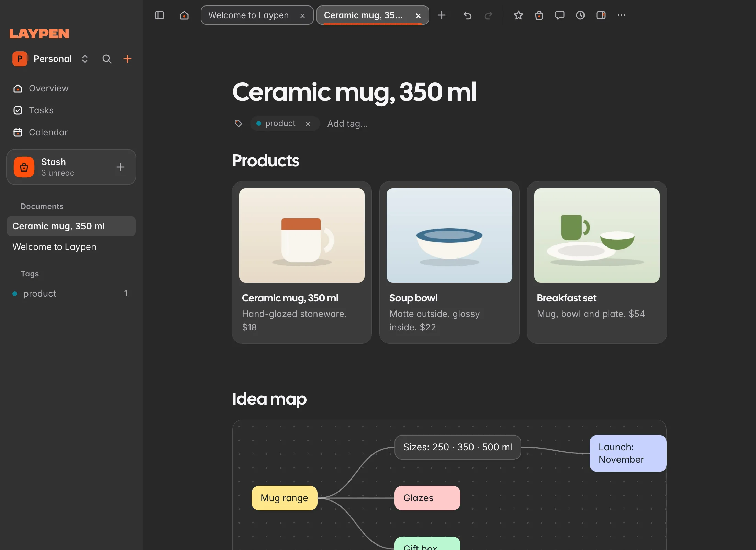This screenshot has width=756, height=550.
Task: Open Stash 3 unread entry
Action: tap(71, 167)
